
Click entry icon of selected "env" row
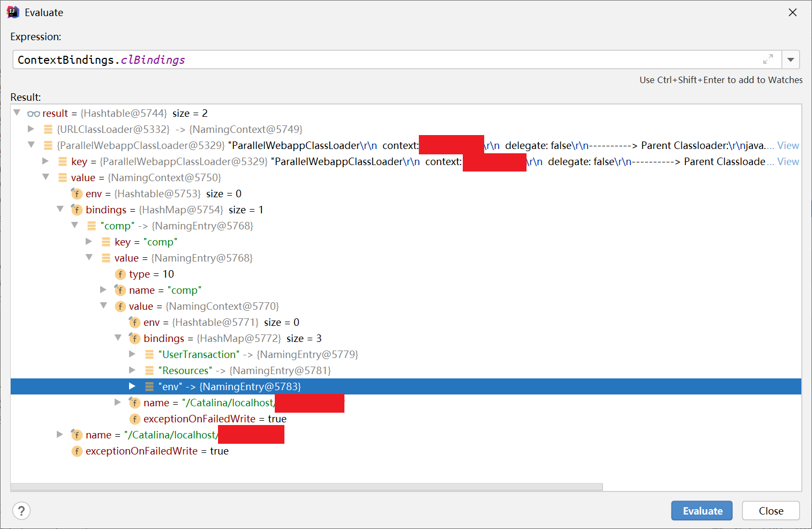(149, 386)
